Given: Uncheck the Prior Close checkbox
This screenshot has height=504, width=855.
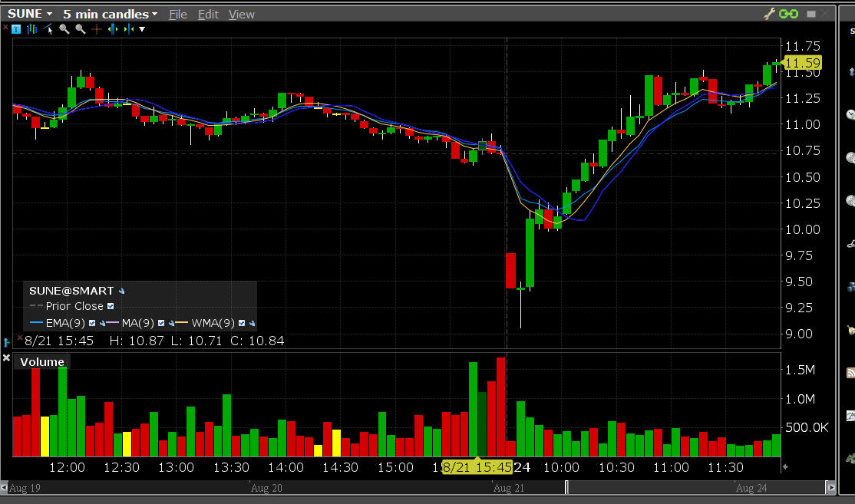Looking at the screenshot, I should pyautogui.click(x=111, y=306).
